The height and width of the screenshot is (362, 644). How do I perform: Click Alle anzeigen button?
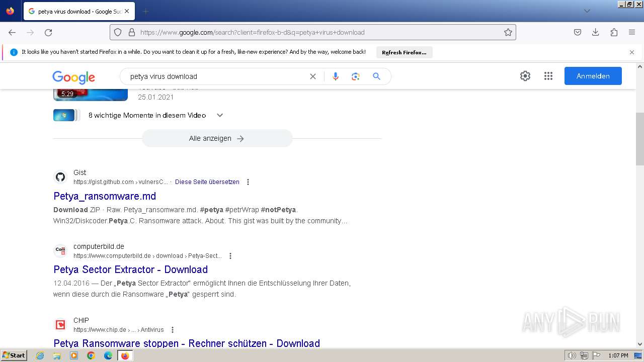pyautogui.click(x=217, y=138)
